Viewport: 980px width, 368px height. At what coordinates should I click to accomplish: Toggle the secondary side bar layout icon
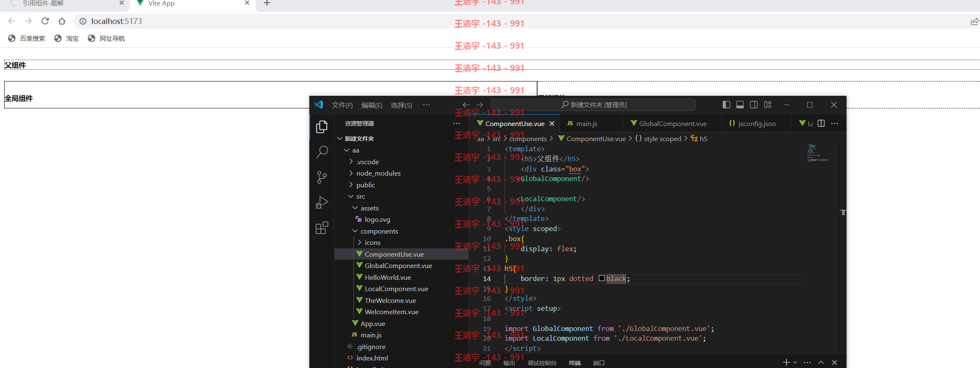(754, 105)
